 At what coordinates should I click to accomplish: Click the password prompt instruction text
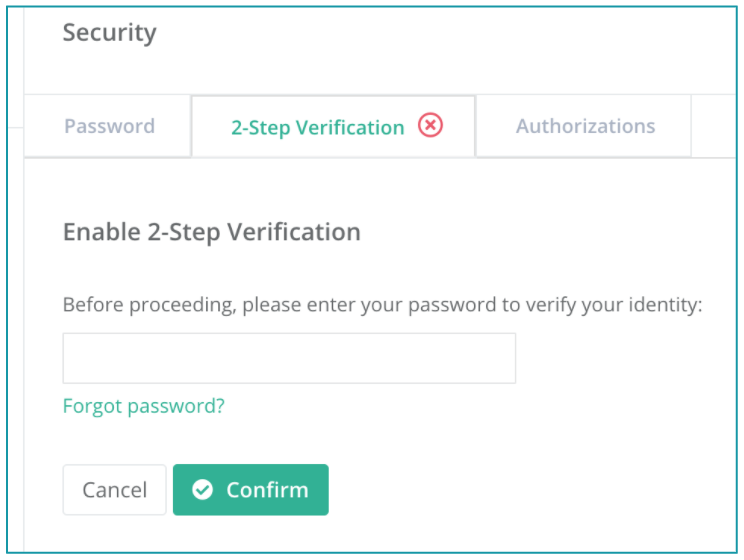[382, 305]
